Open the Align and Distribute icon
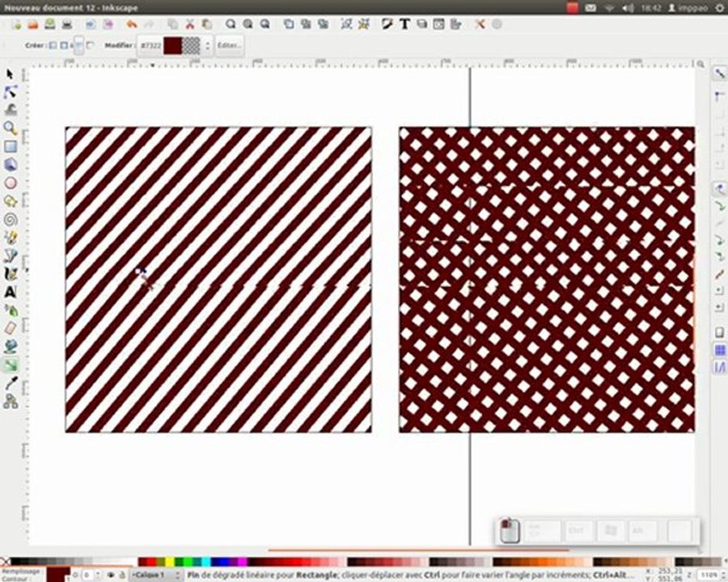Image resolution: width=728 pixels, height=582 pixels. tap(456, 24)
